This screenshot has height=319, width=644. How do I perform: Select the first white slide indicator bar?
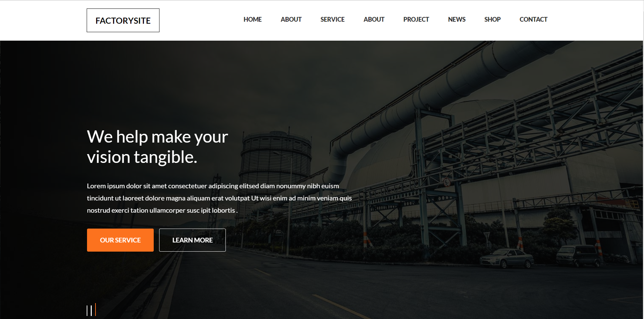87,310
